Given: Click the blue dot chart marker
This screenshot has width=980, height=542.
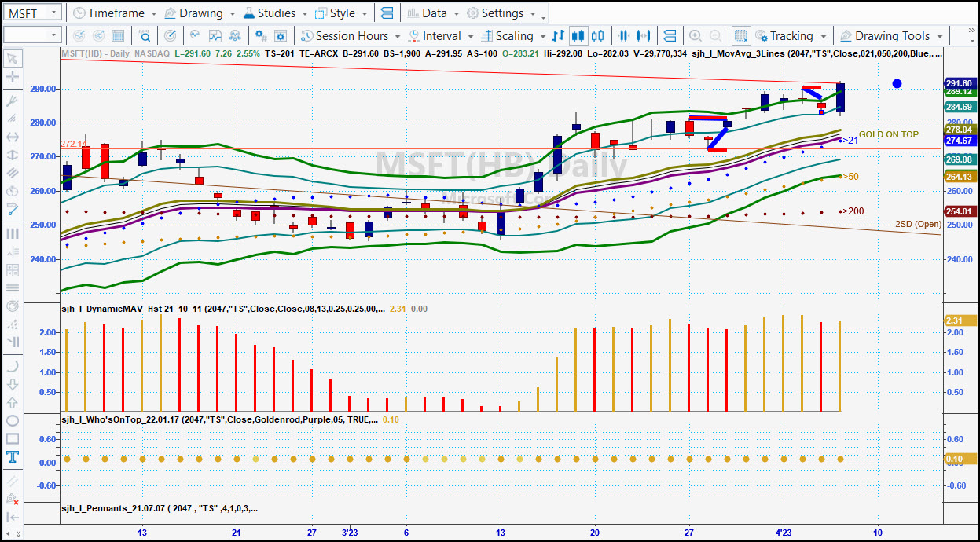Looking at the screenshot, I should click(x=897, y=83).
